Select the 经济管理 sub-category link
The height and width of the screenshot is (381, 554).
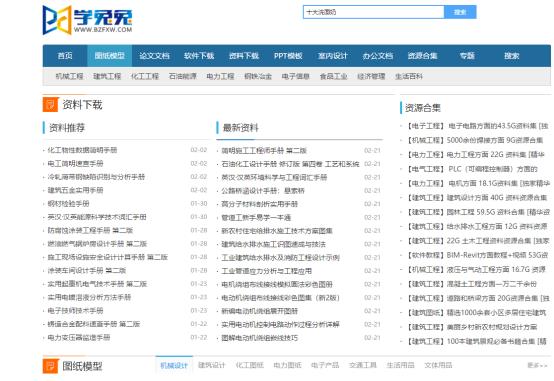(x=371, y=76)
